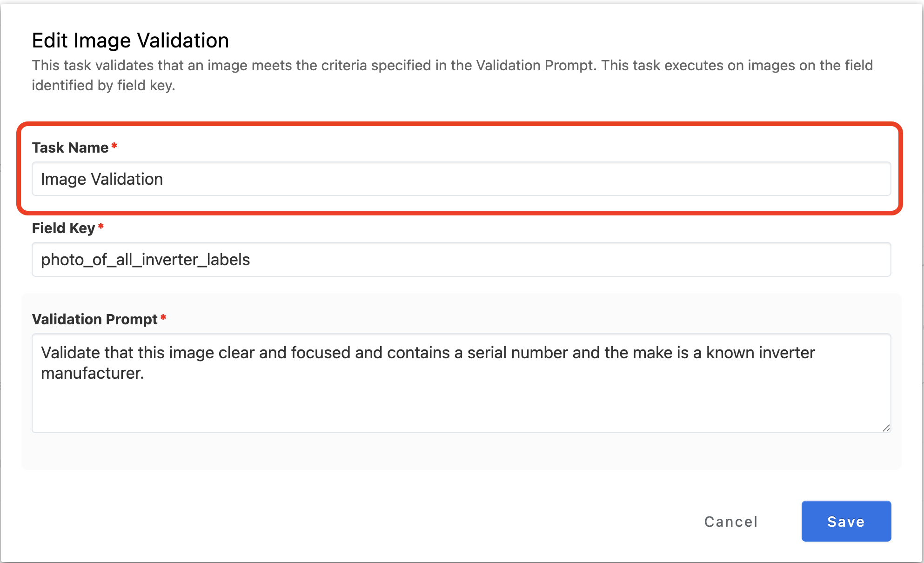
Task: Focus the Task Name input field
Action: [461, 179]
